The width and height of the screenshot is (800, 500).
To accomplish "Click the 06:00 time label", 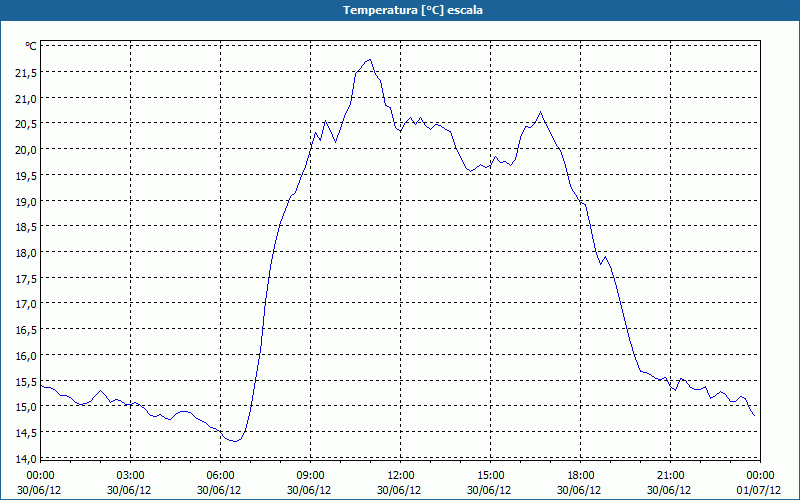I will click(220, 476).
